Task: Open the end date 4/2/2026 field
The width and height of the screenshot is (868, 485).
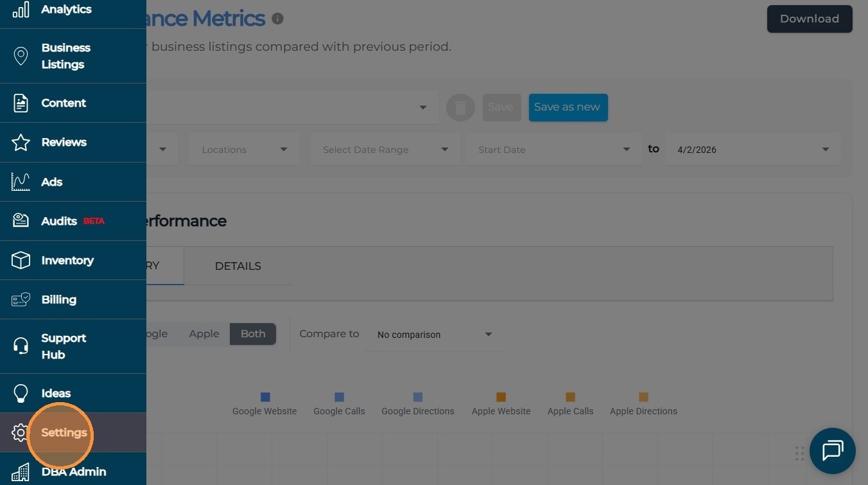Action: point(752,150)
